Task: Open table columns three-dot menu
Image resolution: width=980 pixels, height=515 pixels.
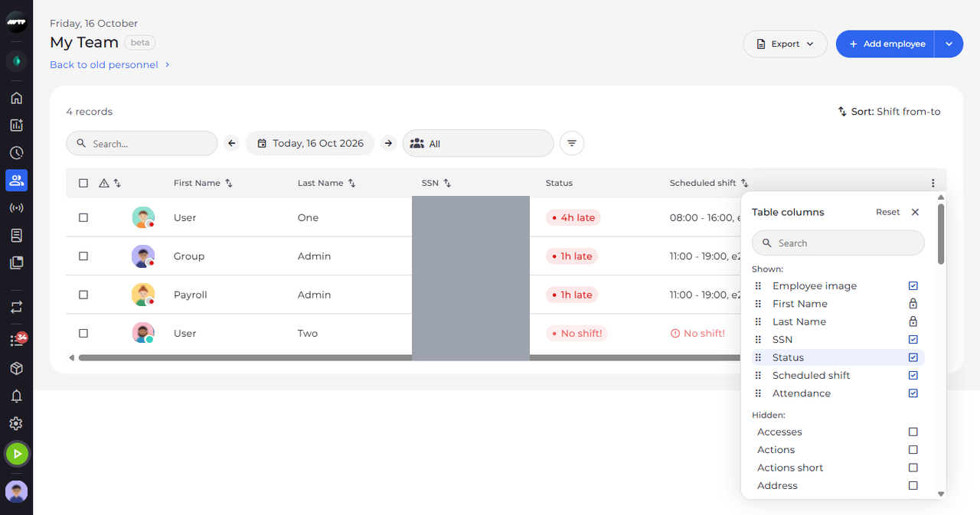Action: (x=933, y=183)
